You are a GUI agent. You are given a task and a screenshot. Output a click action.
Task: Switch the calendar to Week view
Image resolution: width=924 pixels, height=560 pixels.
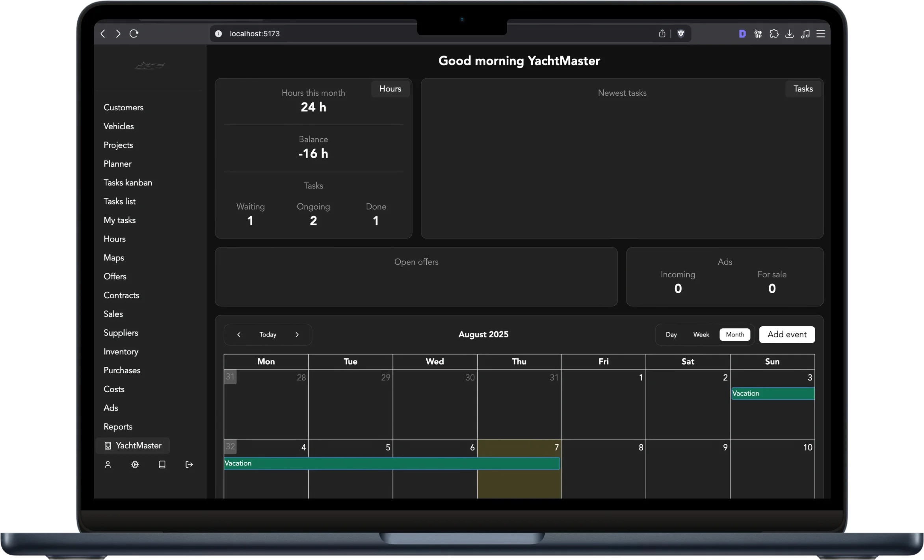tap(701, 334)
